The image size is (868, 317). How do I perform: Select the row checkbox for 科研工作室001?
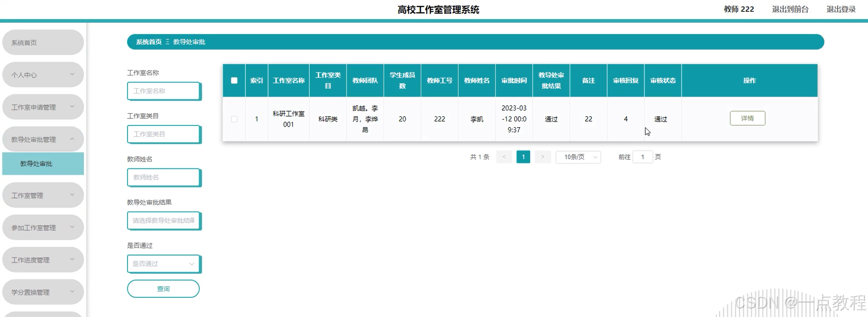234,119
